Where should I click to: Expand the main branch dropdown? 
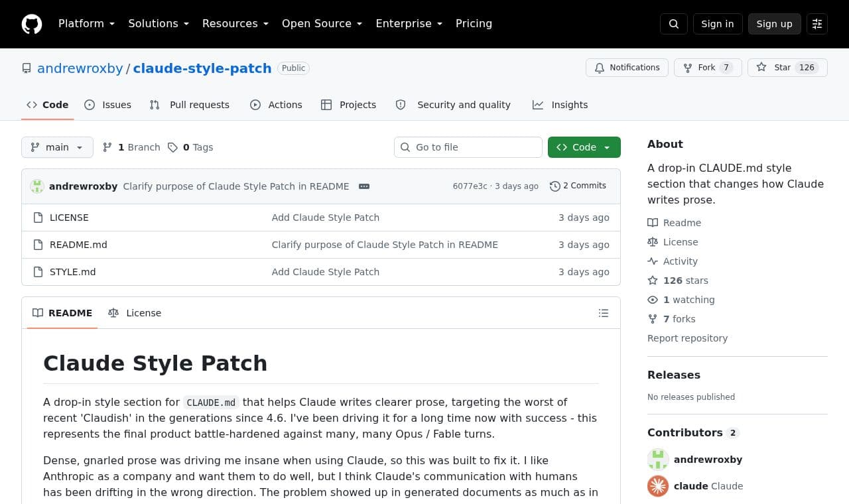click(x=57, y=147)
